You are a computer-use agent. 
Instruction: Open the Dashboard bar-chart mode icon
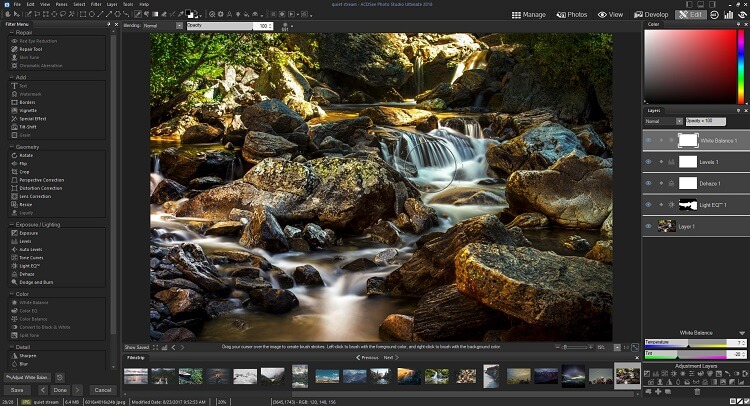pyautogui.click(x=728, y=15)
